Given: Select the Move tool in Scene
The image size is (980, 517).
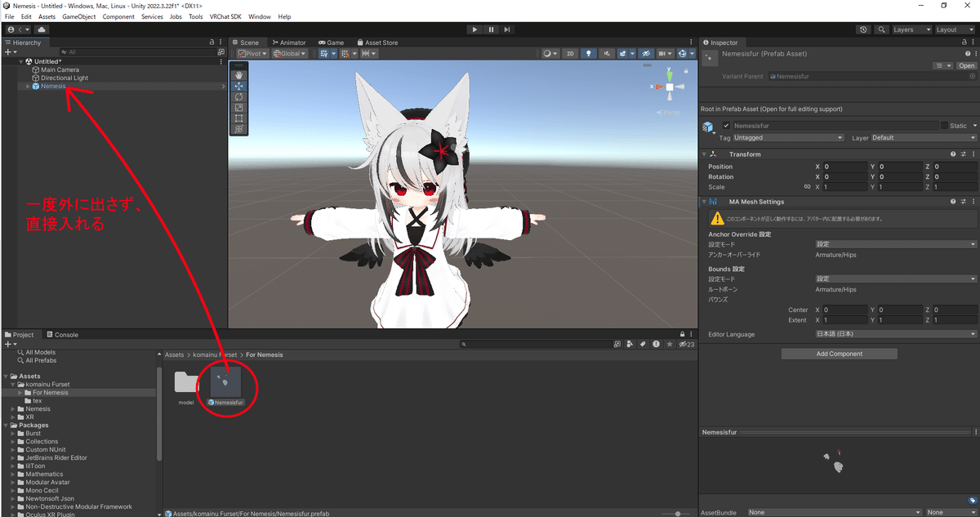Looking at the screenshot, I should point(238,86).
